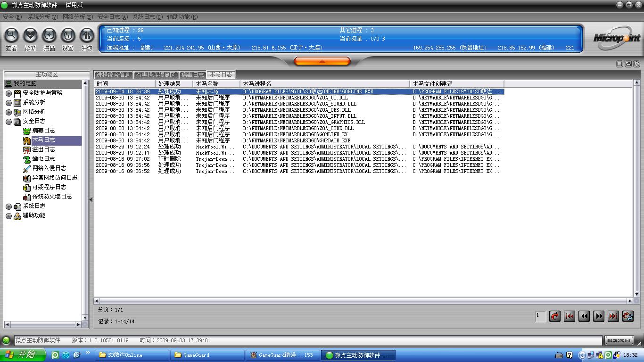
Task: Open the 网络分析(S) menu
Action: [78, 16]
